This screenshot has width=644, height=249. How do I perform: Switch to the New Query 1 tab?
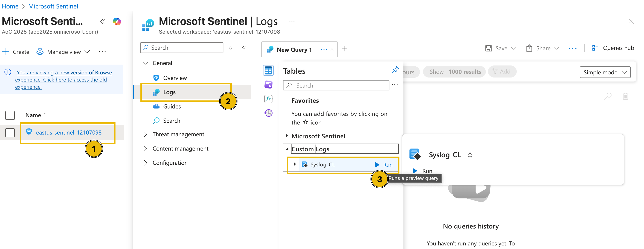click(294, 49)
